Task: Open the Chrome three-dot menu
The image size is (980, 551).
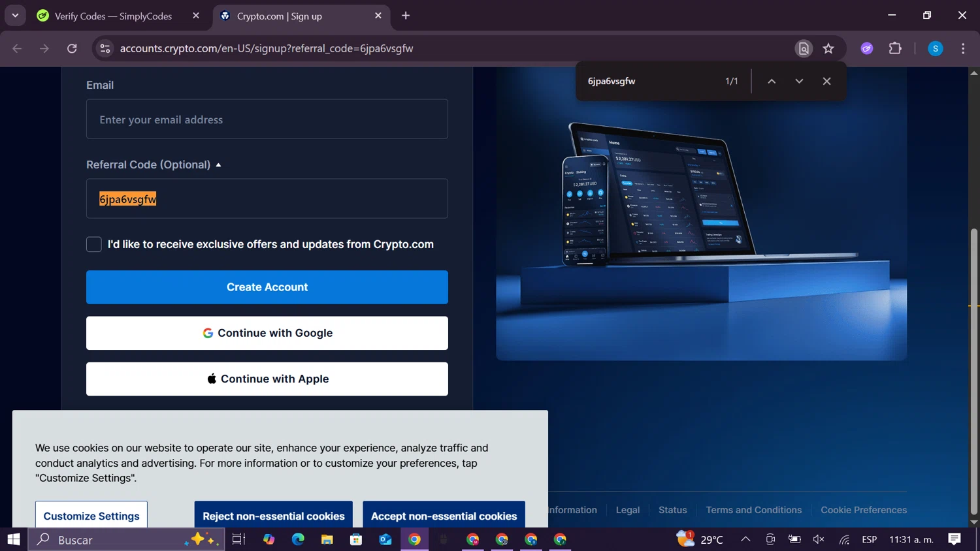Action: [963, 48]
